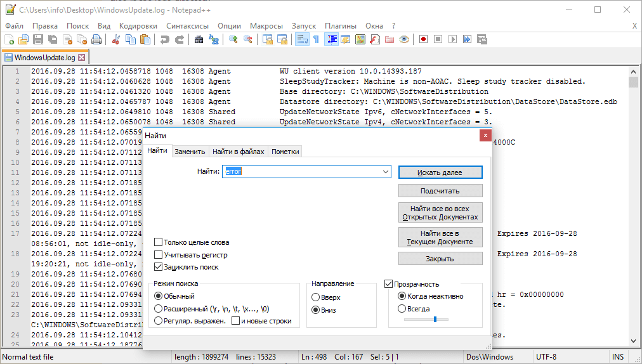Open the 'Плагины' menu
This screenshot has width=642, height=364.
click(x=340, y=26)
